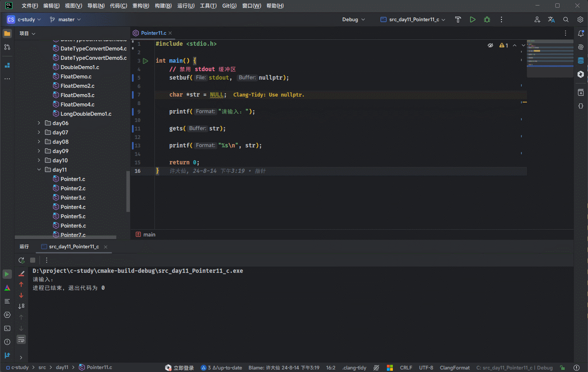Toggle inlay hints eye icon in editor
Screen dimensions: 588x372
(490, 45)
